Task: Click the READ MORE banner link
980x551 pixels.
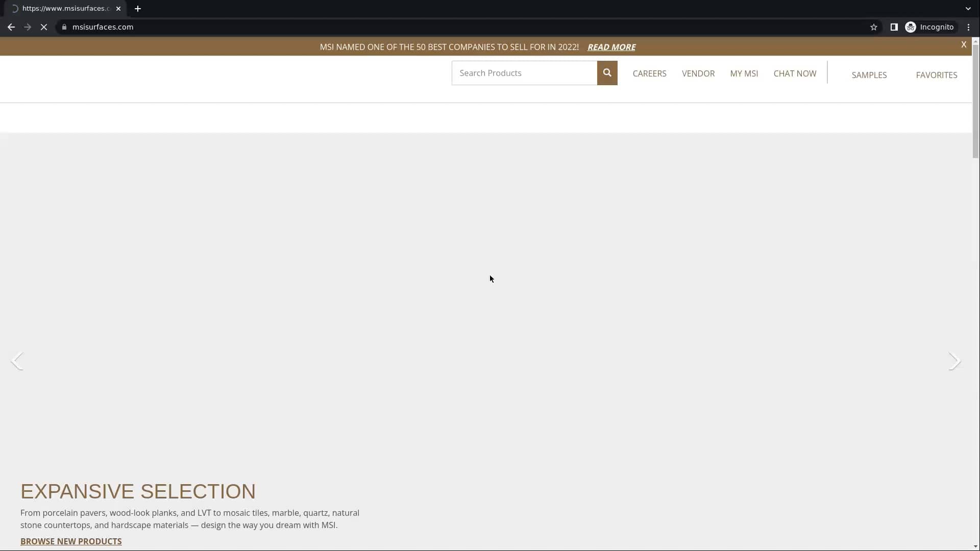Action: coord(611,47)
